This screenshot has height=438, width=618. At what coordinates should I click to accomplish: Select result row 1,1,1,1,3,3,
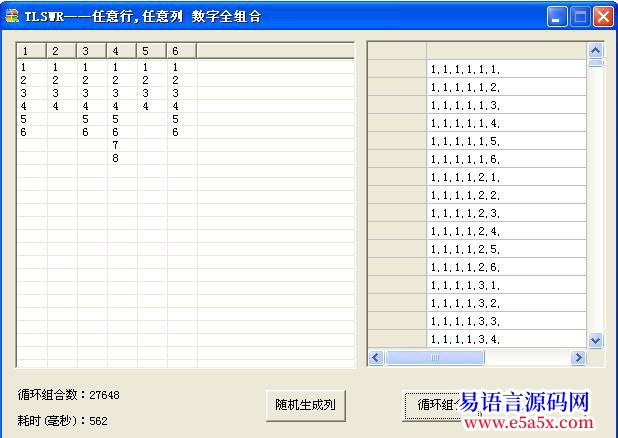(x=506, y=321)
